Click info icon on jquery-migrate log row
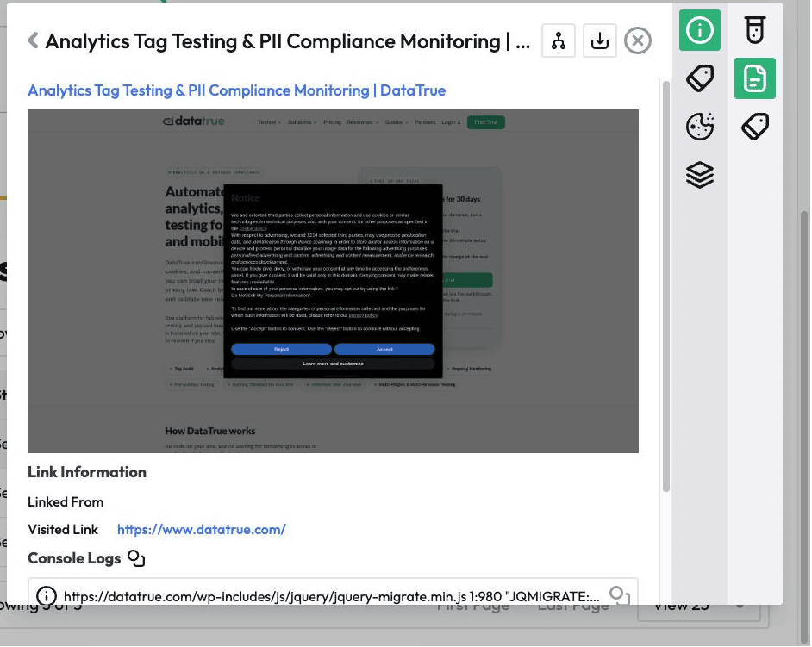The width and height of the screenshot is (812, 647). tap(46, 596)
